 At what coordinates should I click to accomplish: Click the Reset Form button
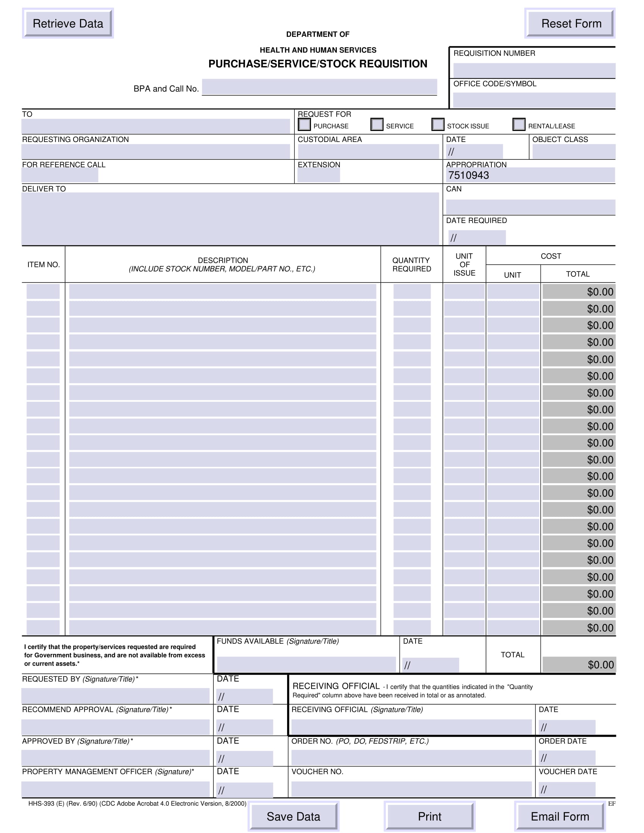pos(571,23)
